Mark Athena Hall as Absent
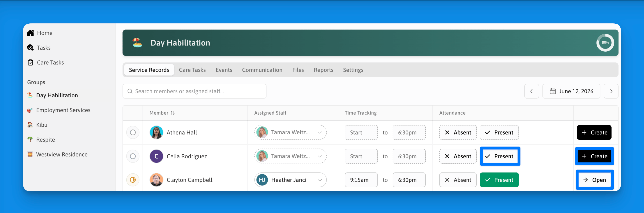 point(458,132)
